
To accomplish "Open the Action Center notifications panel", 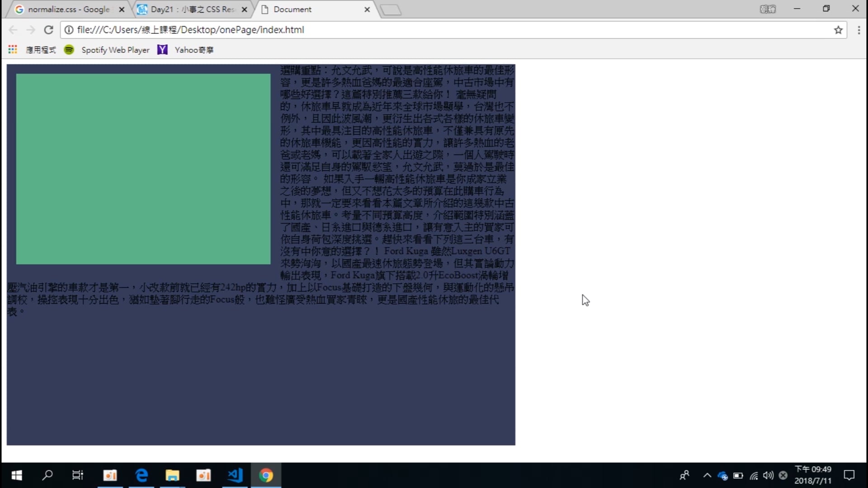I will click(x=849, y=475).
